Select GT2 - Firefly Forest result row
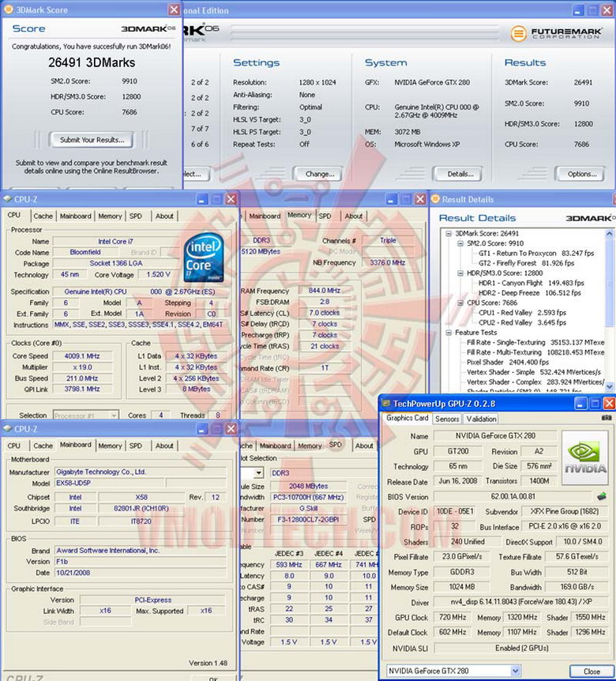 (526, 263)
